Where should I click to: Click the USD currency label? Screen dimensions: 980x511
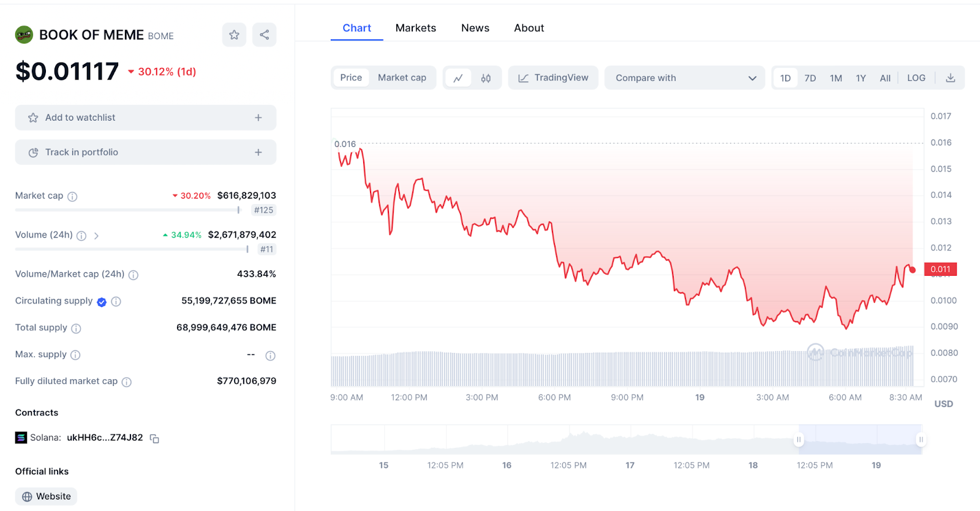coord(943,404)
